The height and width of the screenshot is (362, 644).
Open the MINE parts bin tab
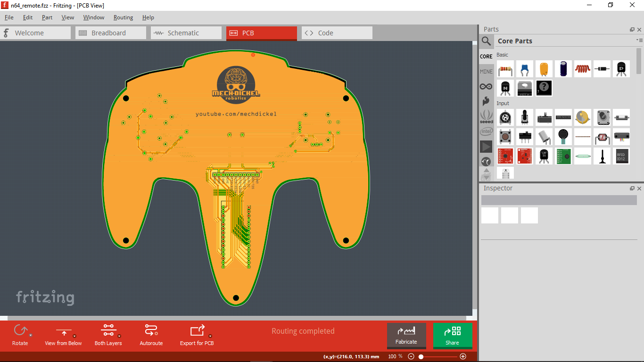click(x=486, y=72)
